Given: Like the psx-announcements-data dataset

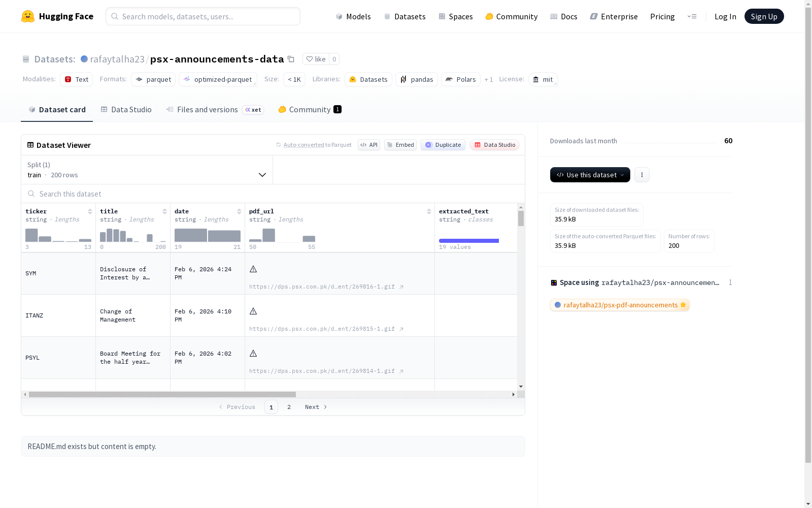Looking at the screenshot, I should tap(316, 59).
